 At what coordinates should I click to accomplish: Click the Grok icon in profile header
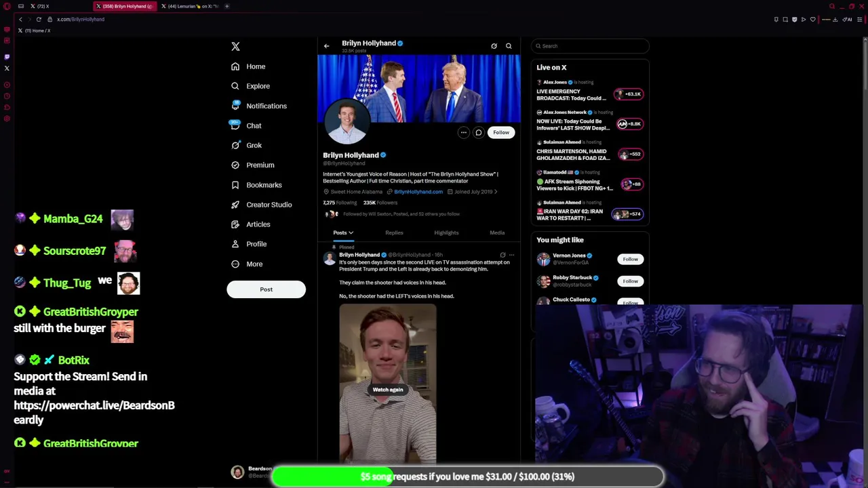494,46
